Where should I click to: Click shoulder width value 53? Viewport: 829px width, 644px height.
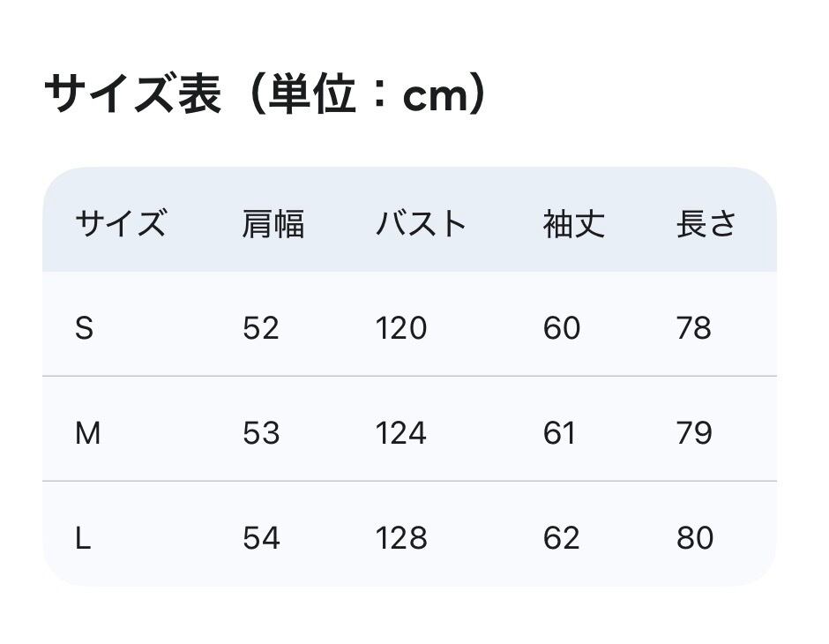tap(261, 433)
